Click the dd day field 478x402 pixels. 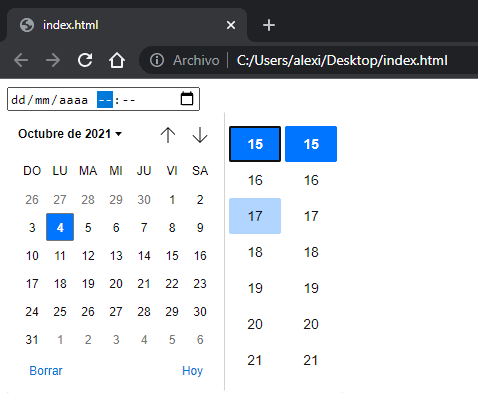18,100
